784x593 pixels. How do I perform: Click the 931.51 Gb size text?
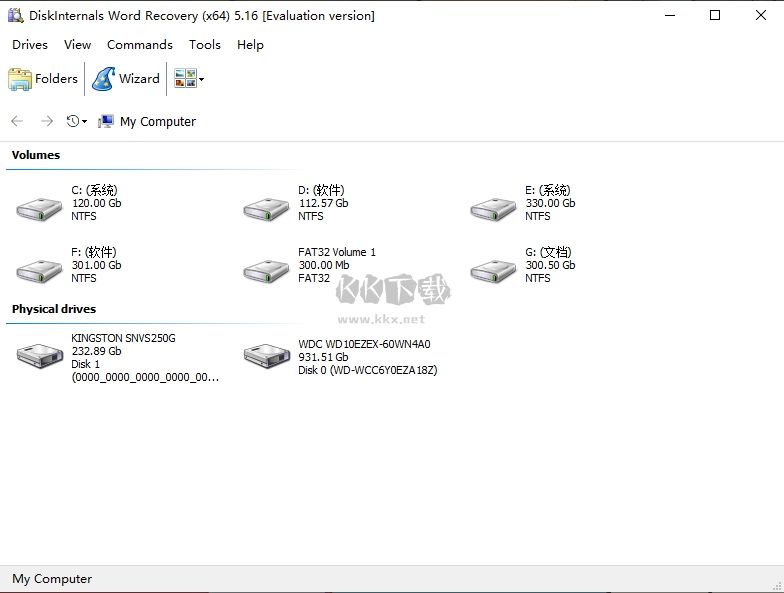(x=324, y=357)
